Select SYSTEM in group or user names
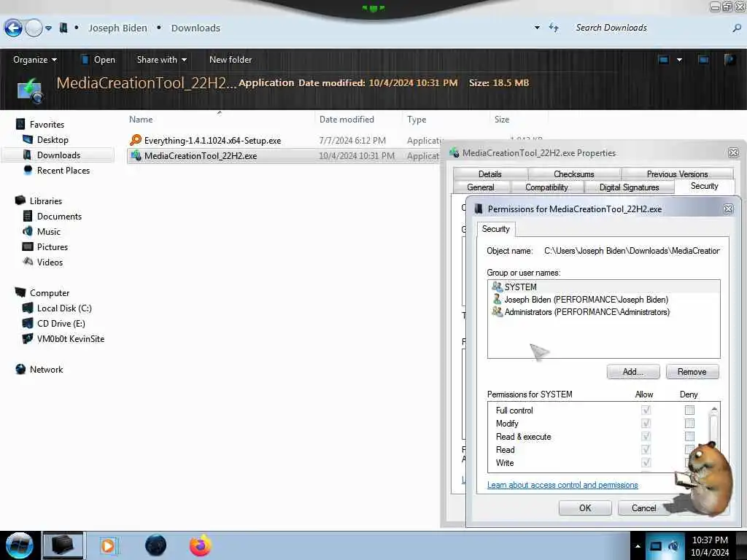The height and width of the screenshot is (560, 747). coord(603,287)
